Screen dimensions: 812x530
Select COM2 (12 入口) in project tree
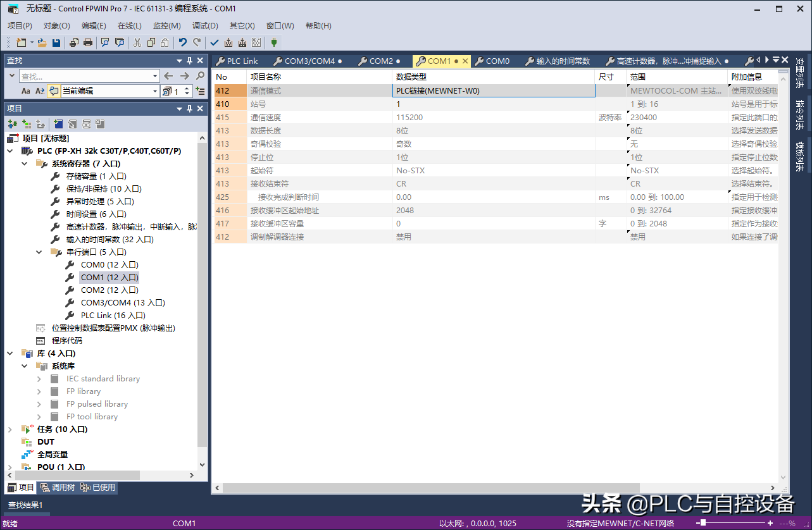tap(109, 290)
